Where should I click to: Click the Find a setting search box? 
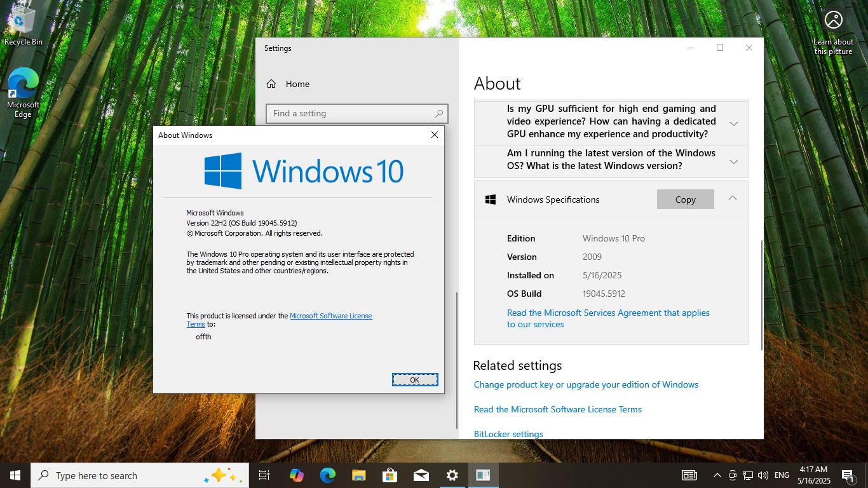(357, 114)
